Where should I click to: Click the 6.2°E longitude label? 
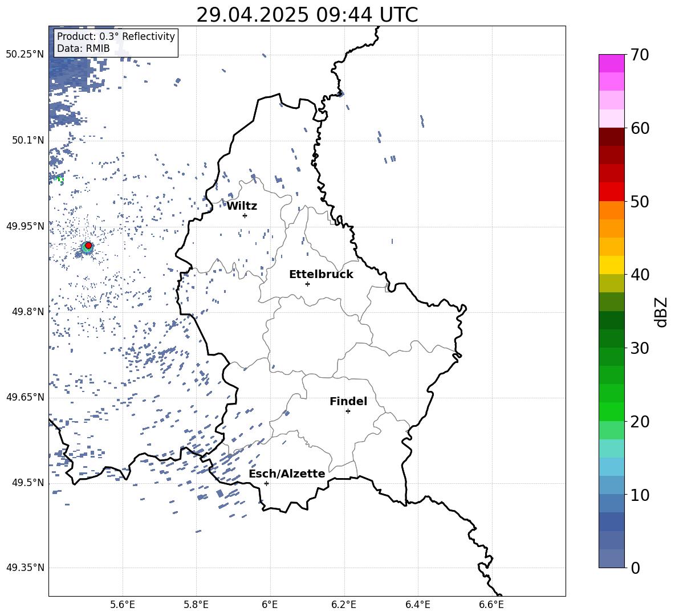pos(344,605)
